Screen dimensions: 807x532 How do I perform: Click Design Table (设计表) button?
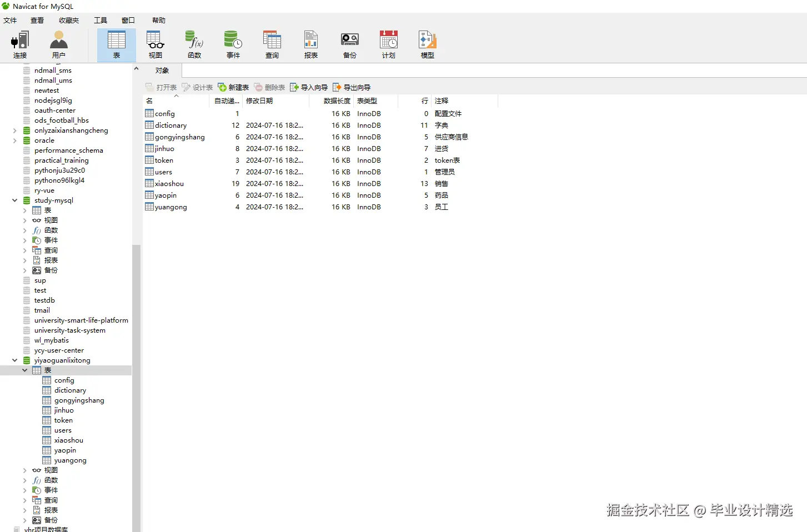pyautogui.click(x=197, y=87)
